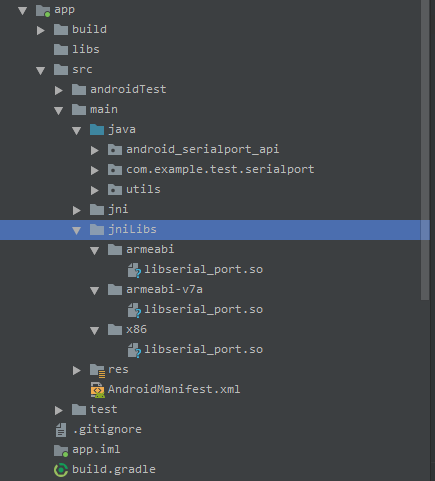Select the utils package
The height and width of the screenshot is (481, 435).
(x=143, y=189)
